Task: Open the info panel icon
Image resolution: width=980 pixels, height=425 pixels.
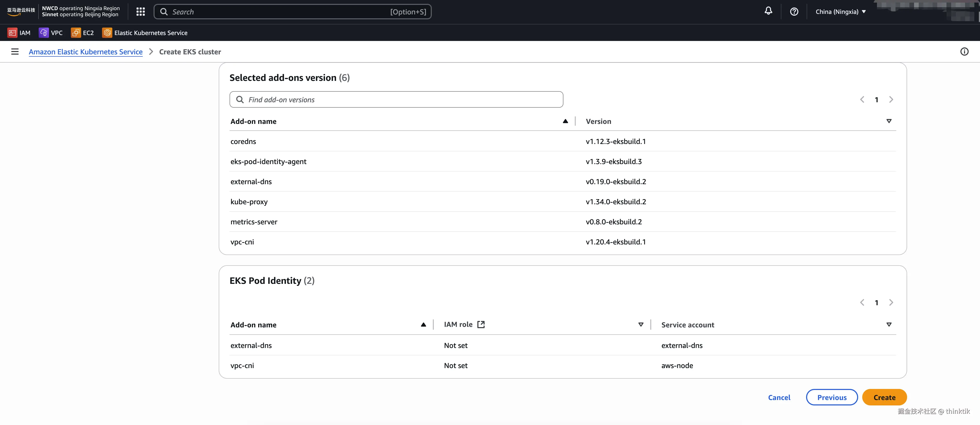Action: coord(964,52)
